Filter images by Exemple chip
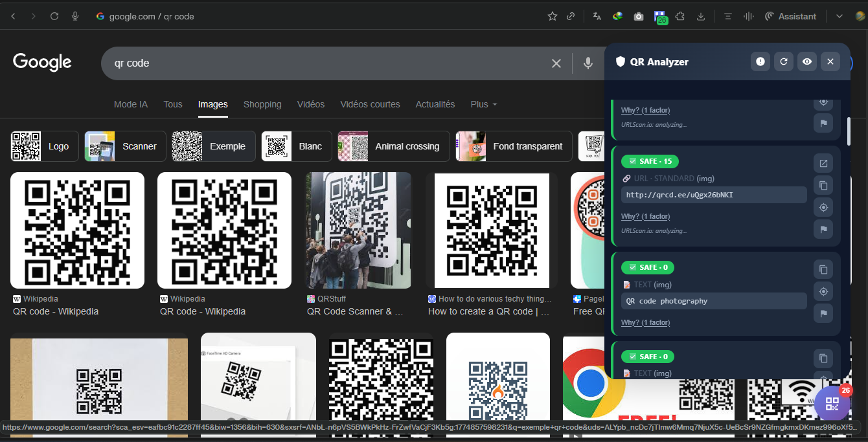 pyautogui.click(x=214, y=146)
